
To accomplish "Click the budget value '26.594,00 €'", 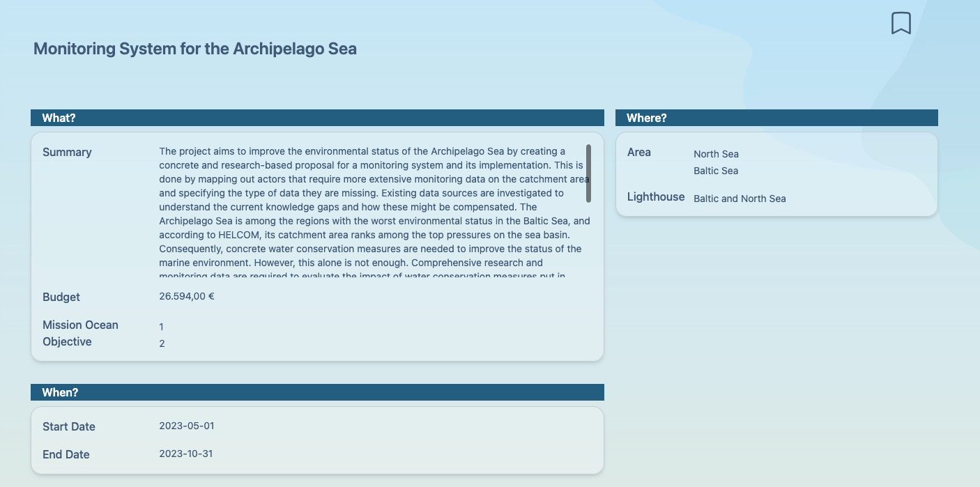I will tap(187, 296).
